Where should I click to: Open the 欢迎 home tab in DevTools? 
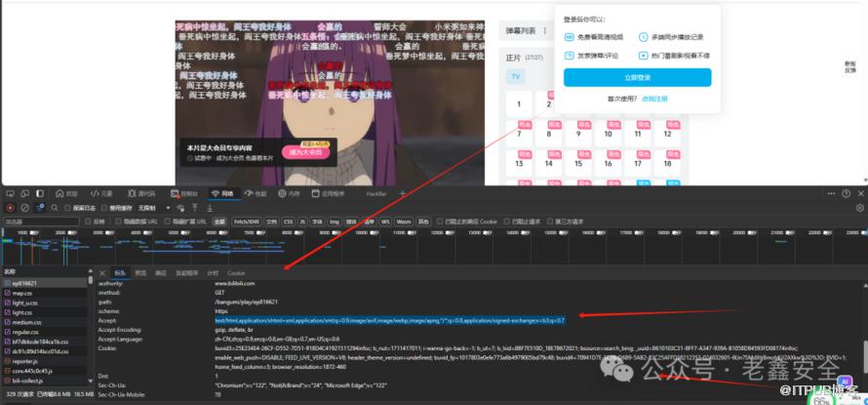[x=66, y=193]
